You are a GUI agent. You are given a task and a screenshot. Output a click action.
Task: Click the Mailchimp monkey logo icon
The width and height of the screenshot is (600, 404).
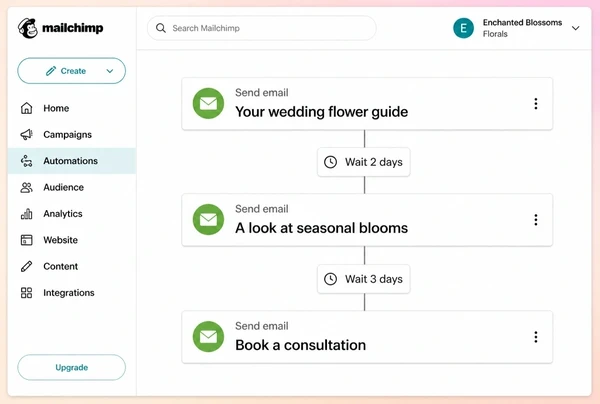point(28,28)
